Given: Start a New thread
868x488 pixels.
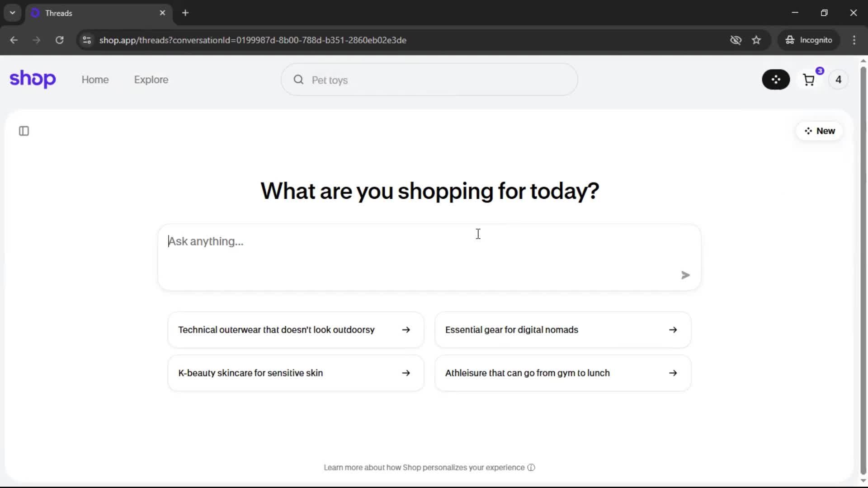Looking at the screenshot, I should [x=819, y=131].
